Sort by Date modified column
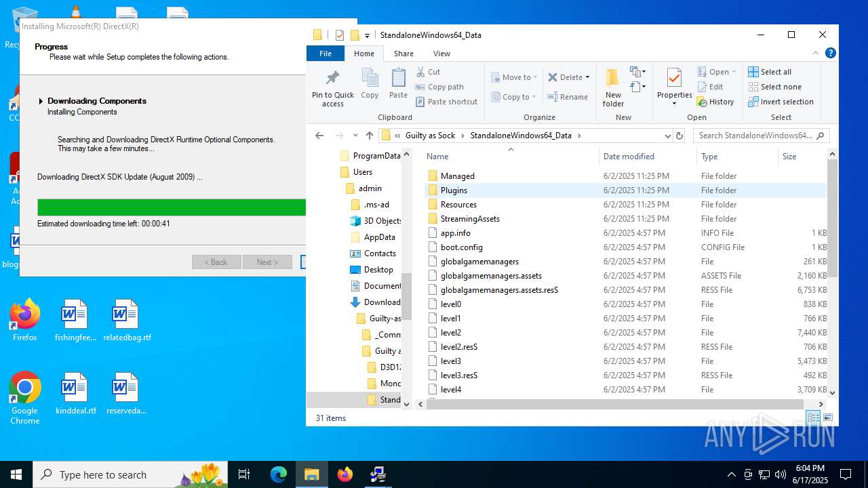 pos(648,157)
